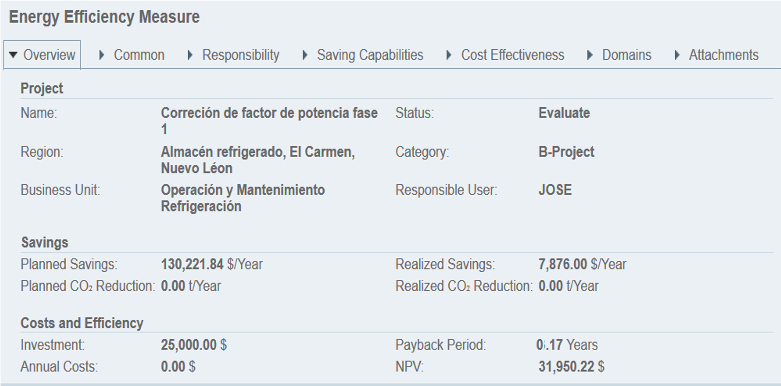Switch to the Responsibility tab
Viewport: 781px width, 386px height.
point(241,55)
